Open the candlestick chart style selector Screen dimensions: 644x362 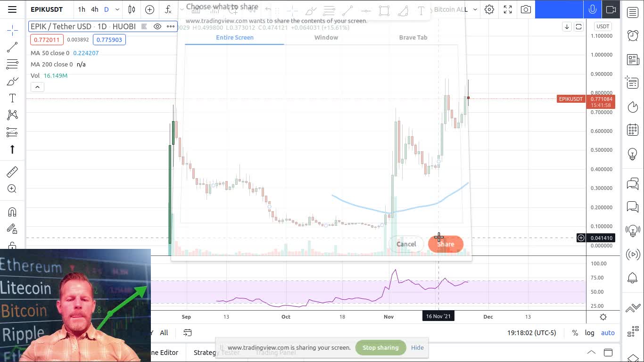tap(132, 9)
